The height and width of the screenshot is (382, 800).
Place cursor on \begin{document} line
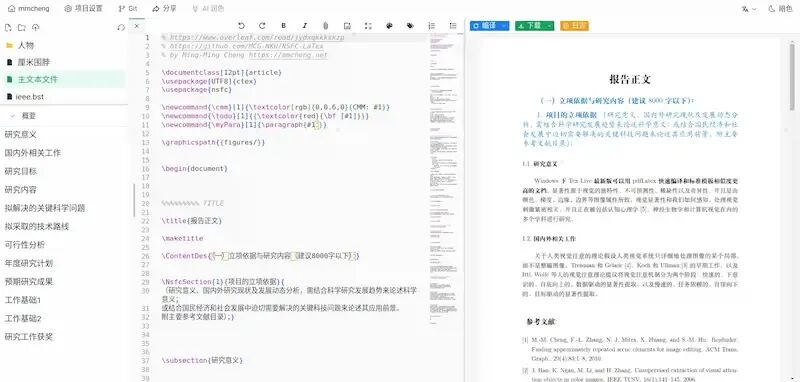click(194, 168)
